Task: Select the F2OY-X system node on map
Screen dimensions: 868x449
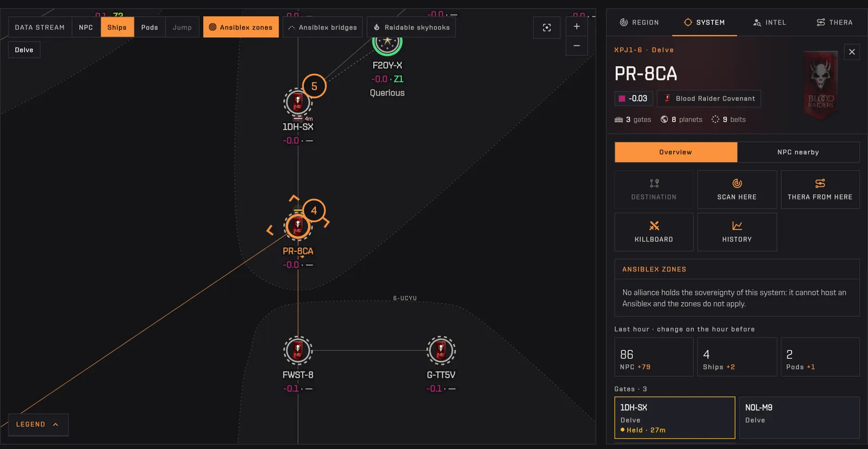Action: pos(387,42)
